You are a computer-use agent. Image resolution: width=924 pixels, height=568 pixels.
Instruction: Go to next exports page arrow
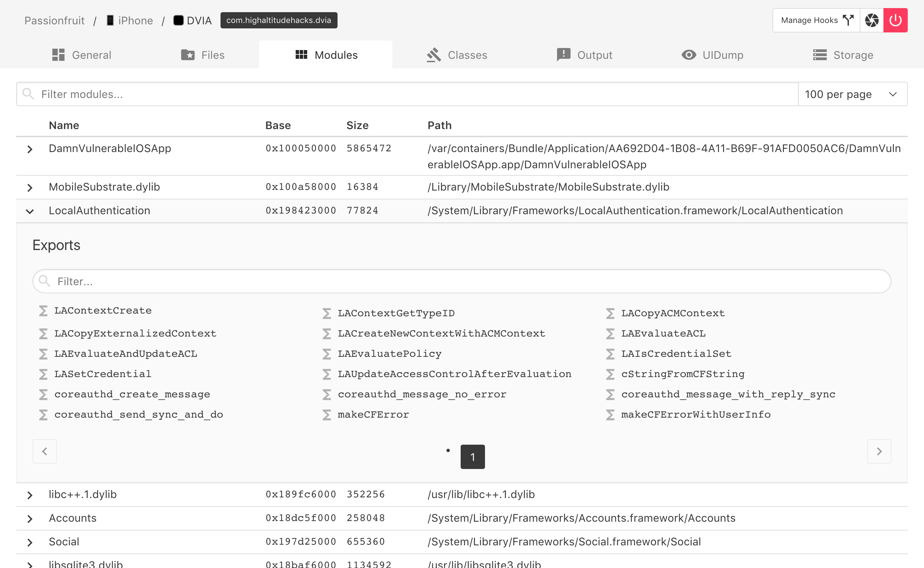click(x=879, y=451)
